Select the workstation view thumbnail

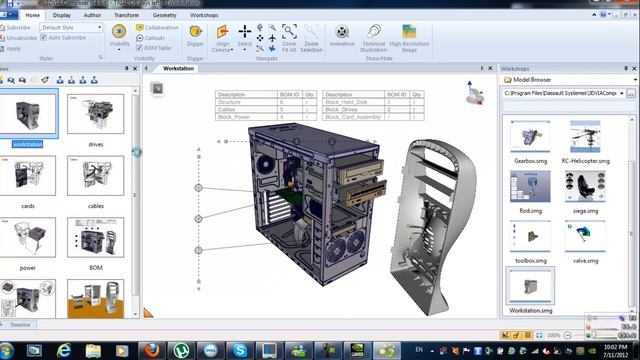28,114
